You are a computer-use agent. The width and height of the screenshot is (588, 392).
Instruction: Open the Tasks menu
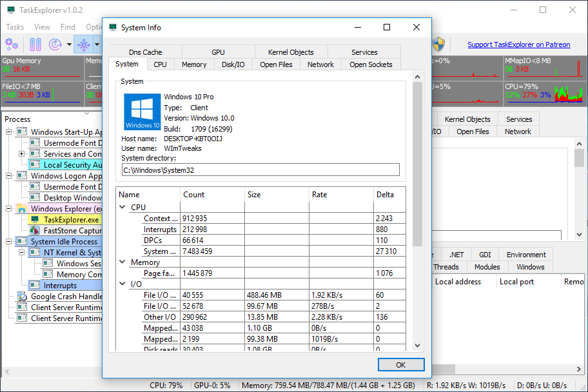15,27
